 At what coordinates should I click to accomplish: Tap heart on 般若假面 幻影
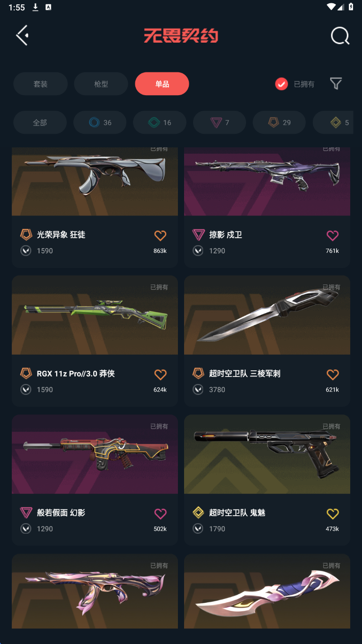tap(160, 514)
